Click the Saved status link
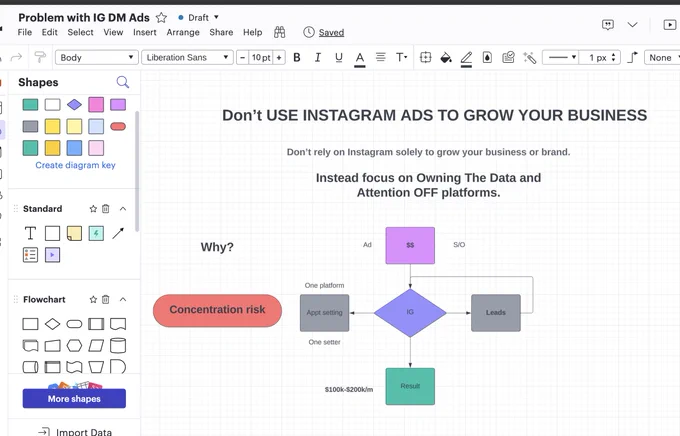The width and height of the screenshot is (680, 436). click(331, 33)
